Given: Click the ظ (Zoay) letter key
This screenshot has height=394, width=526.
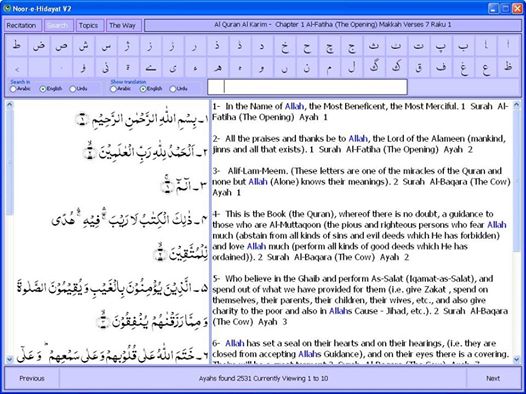Looking at the screenshot, I should (x=508, y=67).
